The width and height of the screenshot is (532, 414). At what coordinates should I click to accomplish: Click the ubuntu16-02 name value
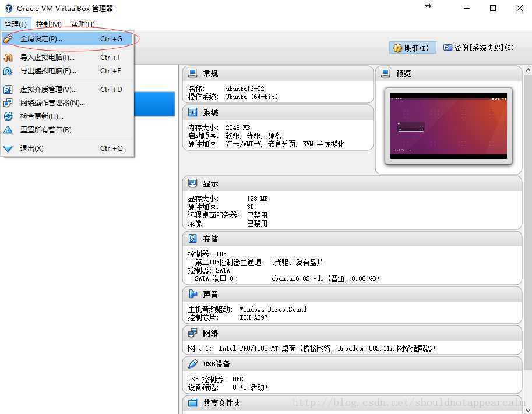point(245,89)
